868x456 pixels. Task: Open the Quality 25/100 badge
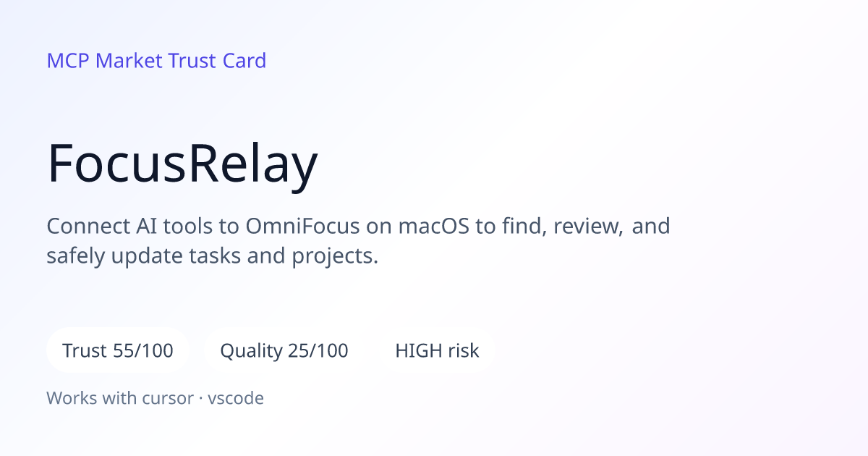coord(284,351)
